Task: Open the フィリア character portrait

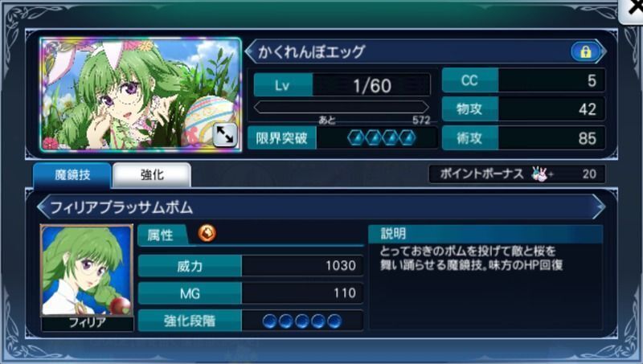Action: coord(87,271)
